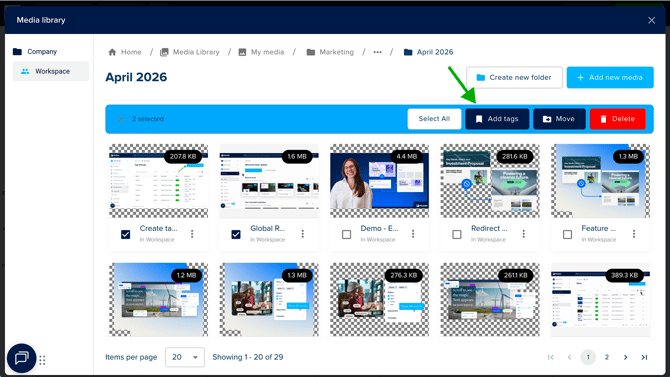Open the chat support bubble icon

21,358
